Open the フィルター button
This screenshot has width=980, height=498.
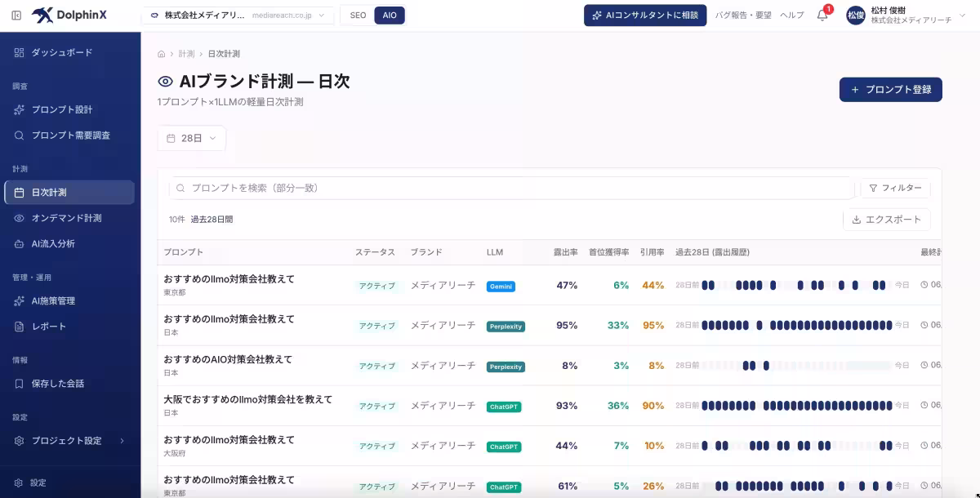point(895,189)
